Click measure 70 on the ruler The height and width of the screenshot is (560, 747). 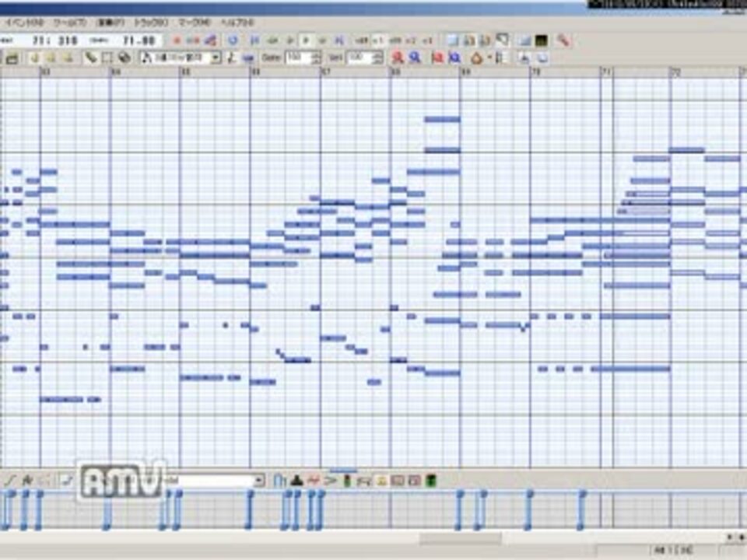click(536, 72)
